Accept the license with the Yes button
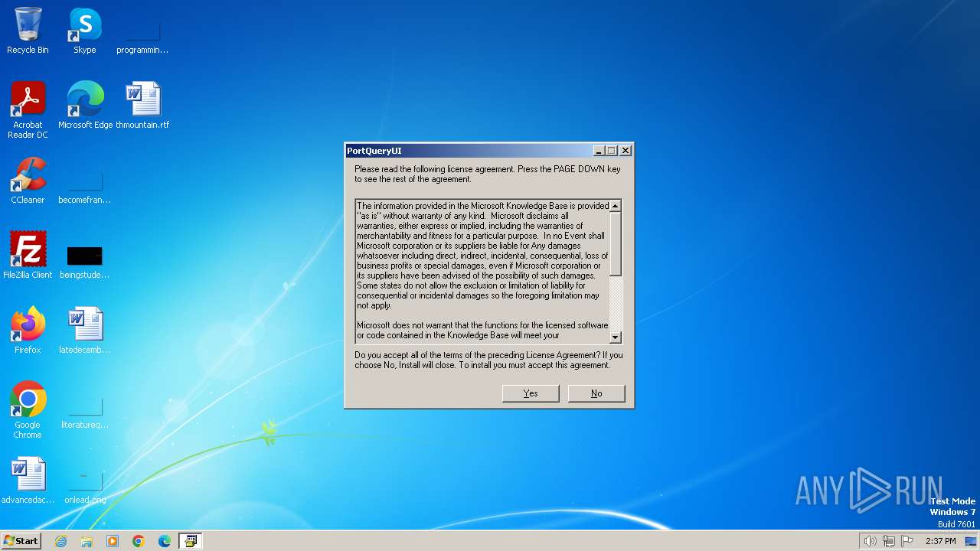The height and width of the screenshot is (551, 980). pyautogui.click(x=531, y=393)
